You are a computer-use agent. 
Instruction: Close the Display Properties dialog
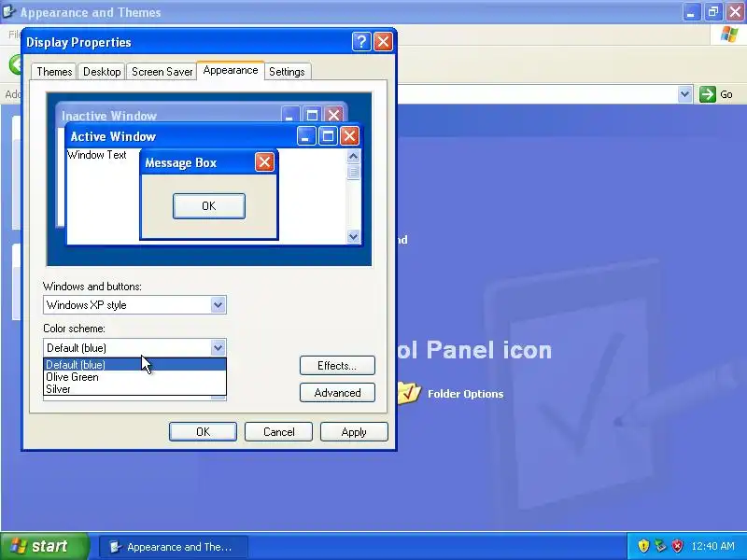click(x=383, y=42)
